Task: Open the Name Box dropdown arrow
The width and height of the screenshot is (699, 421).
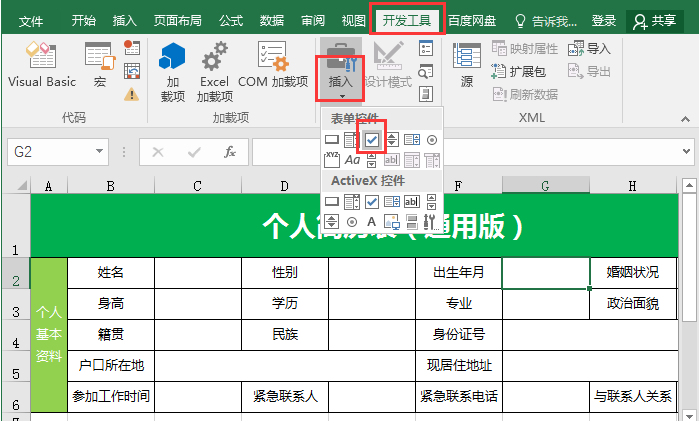Action: (99, 152)
